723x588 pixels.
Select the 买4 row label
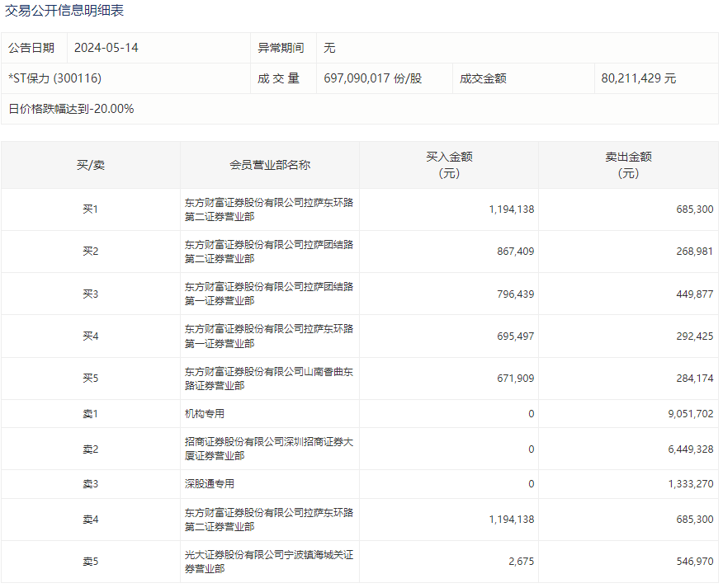91,336
